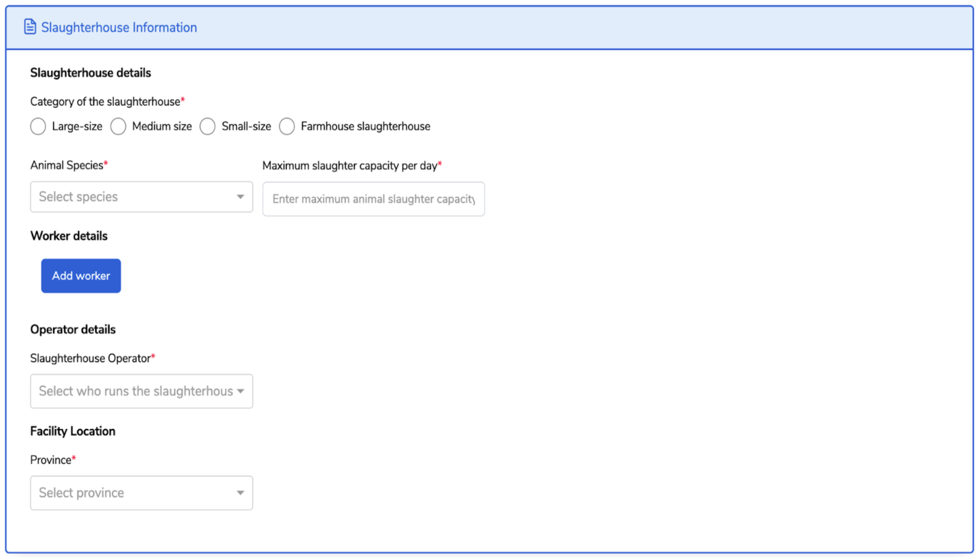Choose the Medium size radio option
This screenshot has width=980, height=558.
pos(118,126)
